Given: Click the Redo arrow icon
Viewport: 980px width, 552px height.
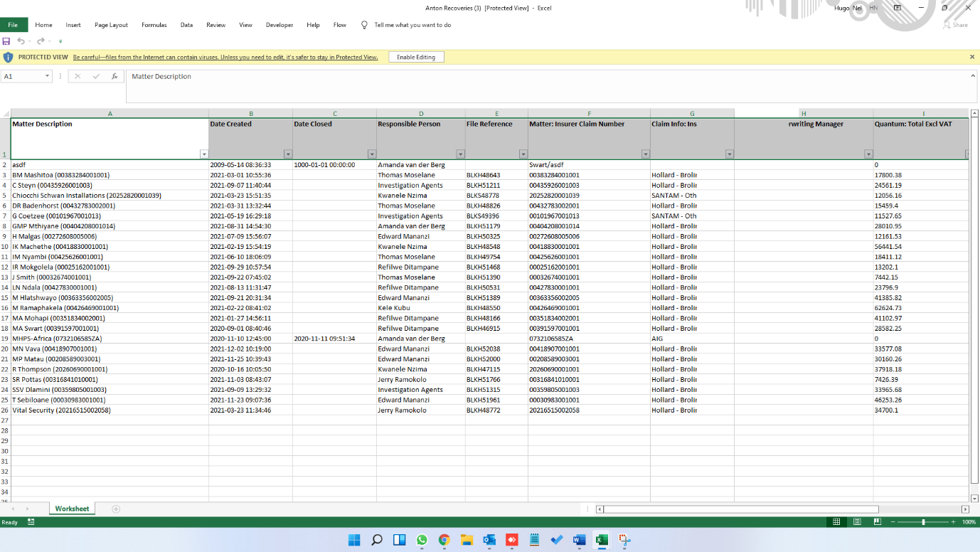Looking at the screenshot, I should click(41, 41).
